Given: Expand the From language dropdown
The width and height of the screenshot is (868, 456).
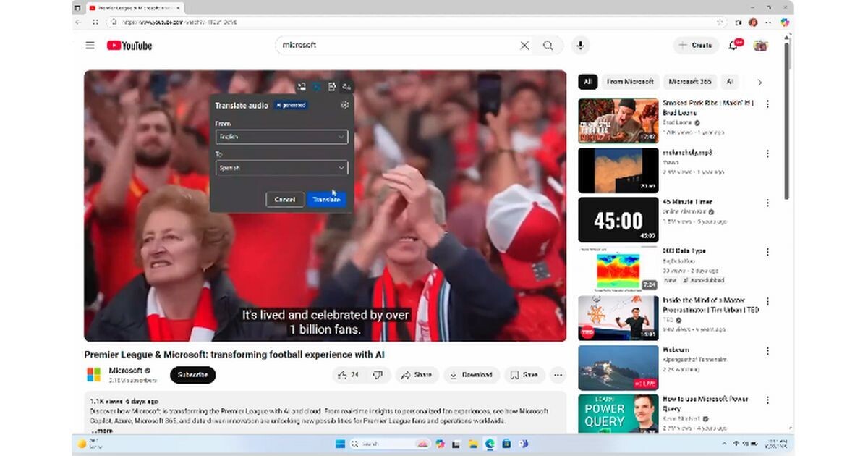Looking at the screenshot, I should tap(281, 137).
